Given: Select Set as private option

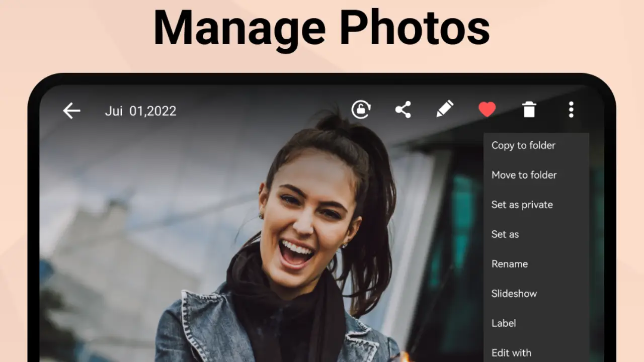Looking at the screenshot, I should coord(522,205).
